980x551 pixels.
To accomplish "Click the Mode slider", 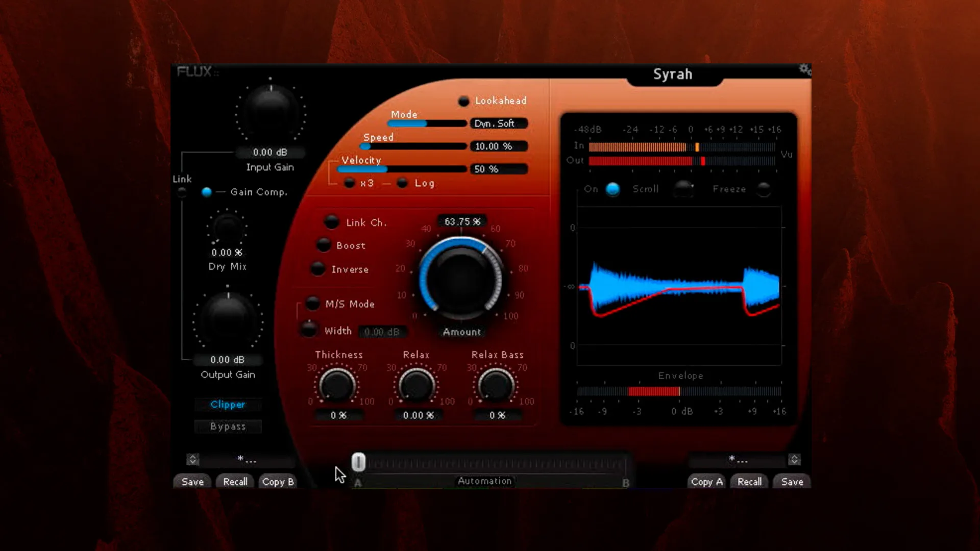I will 427,123.
